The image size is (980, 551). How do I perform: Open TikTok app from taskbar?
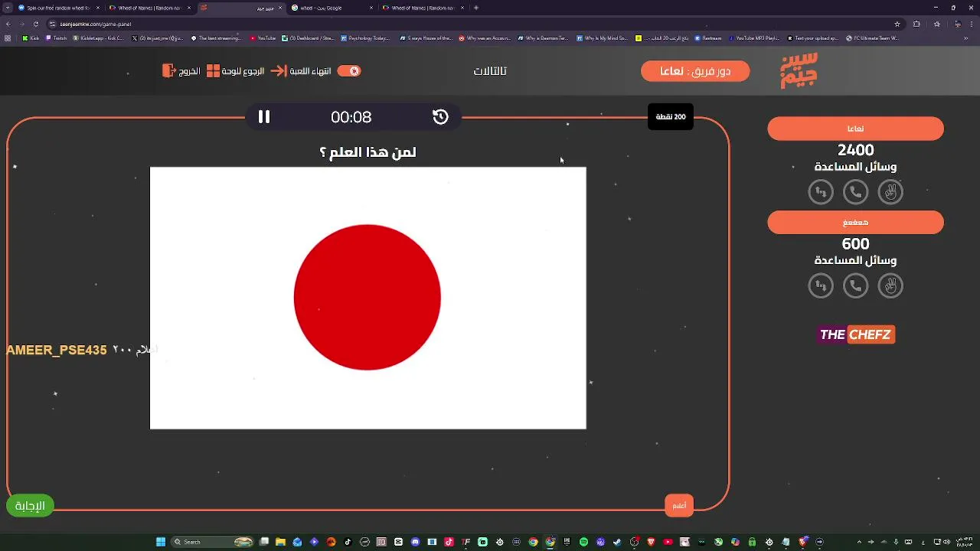coord(348,542)
